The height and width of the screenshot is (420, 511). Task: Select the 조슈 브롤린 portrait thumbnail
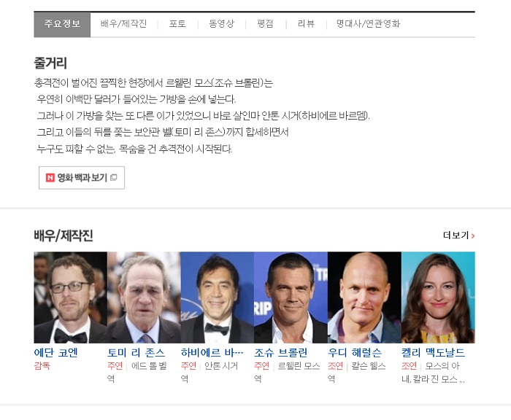tap(291, 297)
